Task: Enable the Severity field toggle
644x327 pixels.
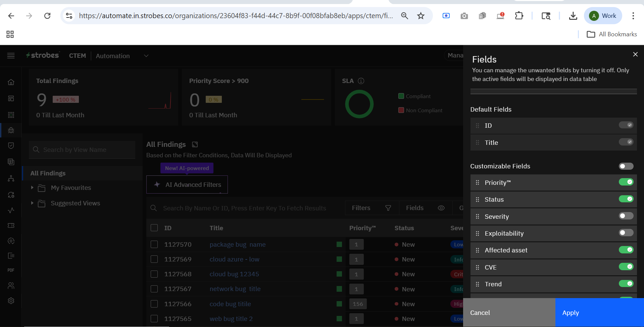Action: click(626, 216)
